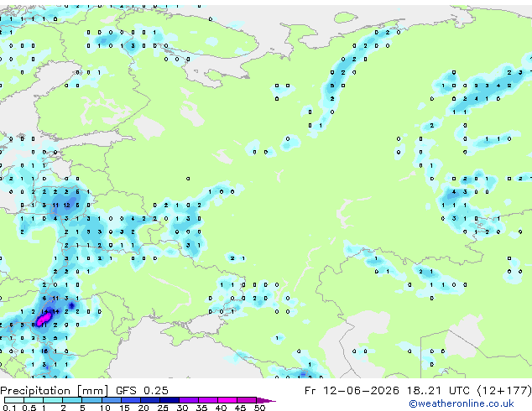Image resolution: width=532 pixels, height=411 pixels.
Task: Click the 25–30 mm dark navy segment
Action: (x=169, y=400)
